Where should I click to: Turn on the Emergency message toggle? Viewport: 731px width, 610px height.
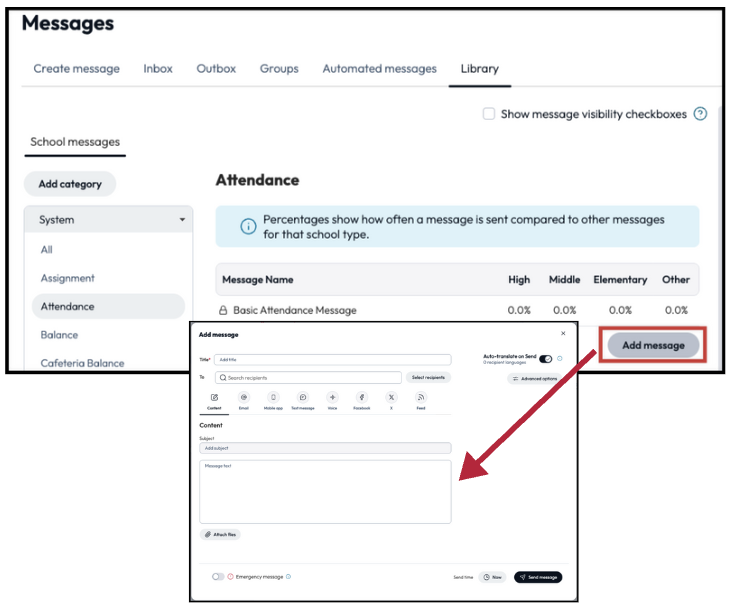coord(217,577)
